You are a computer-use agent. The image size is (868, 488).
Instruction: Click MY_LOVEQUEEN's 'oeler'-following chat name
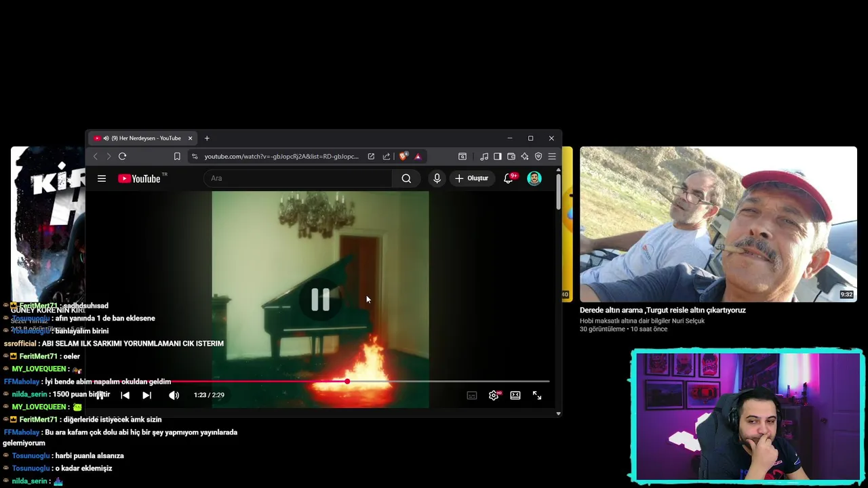click(39, 369)
